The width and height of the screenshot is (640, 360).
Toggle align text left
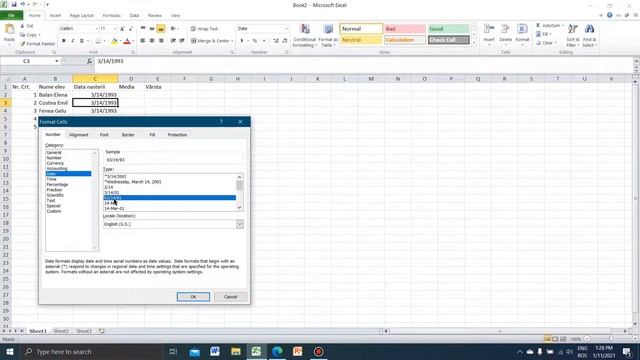143,41
